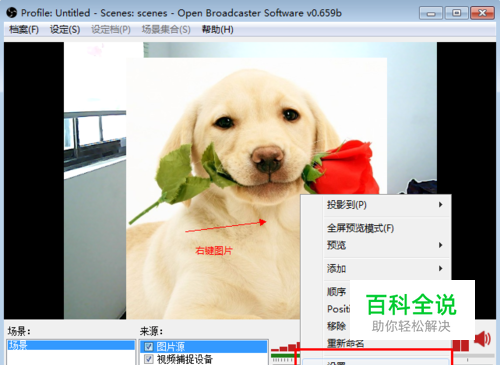The width and height of the screenshot is (500, 365).
Task: Open the 设定档(P) menu
Action: (x=111, y=30)
